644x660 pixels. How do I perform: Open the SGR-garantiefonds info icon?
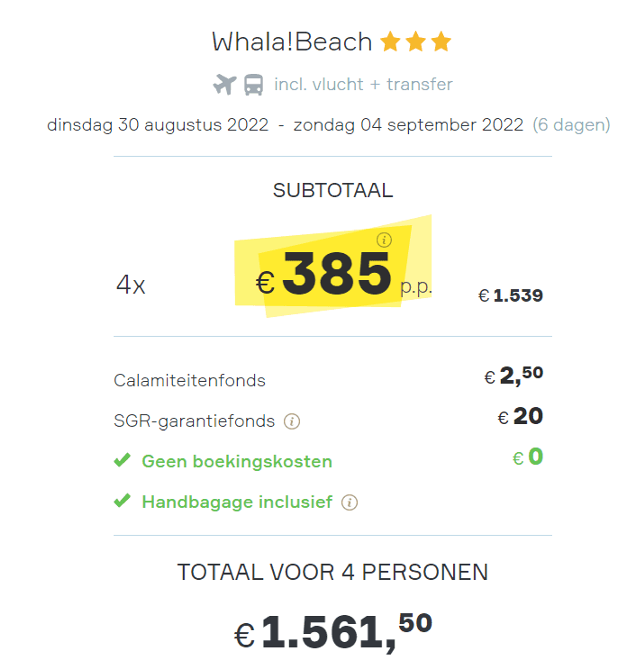(291, 421)
